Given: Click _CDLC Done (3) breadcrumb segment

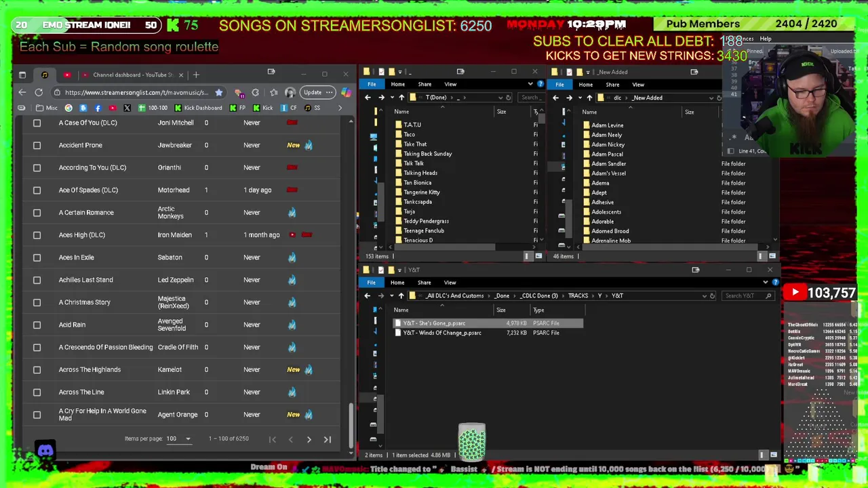Looking at the screenshot, I should pyautogui.click(x=539, y=296).
